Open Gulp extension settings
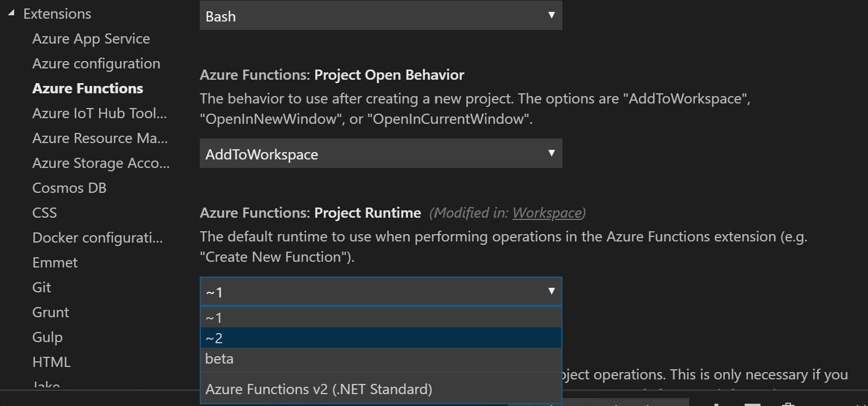Viewport: 868px width, 406px height. coord(47,337)
